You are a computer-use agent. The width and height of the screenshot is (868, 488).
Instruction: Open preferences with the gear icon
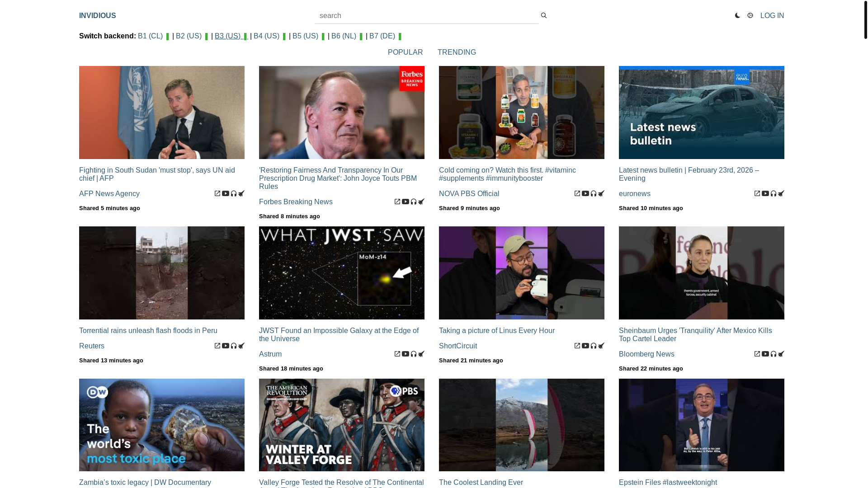click(x=750, y=16)
